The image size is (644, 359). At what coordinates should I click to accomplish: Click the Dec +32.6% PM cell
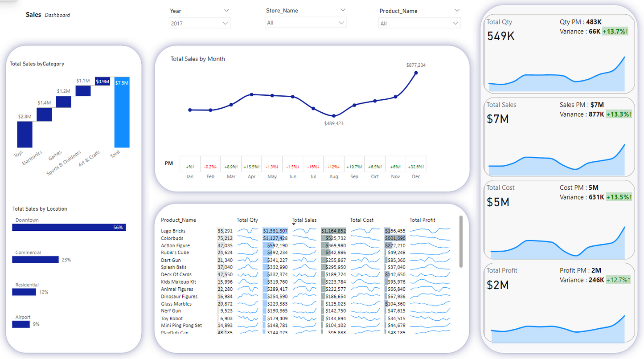coord(415,167)
